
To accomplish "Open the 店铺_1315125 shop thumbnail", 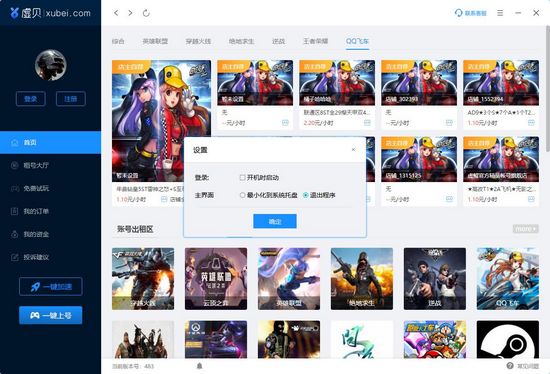I will coord(419,159).
